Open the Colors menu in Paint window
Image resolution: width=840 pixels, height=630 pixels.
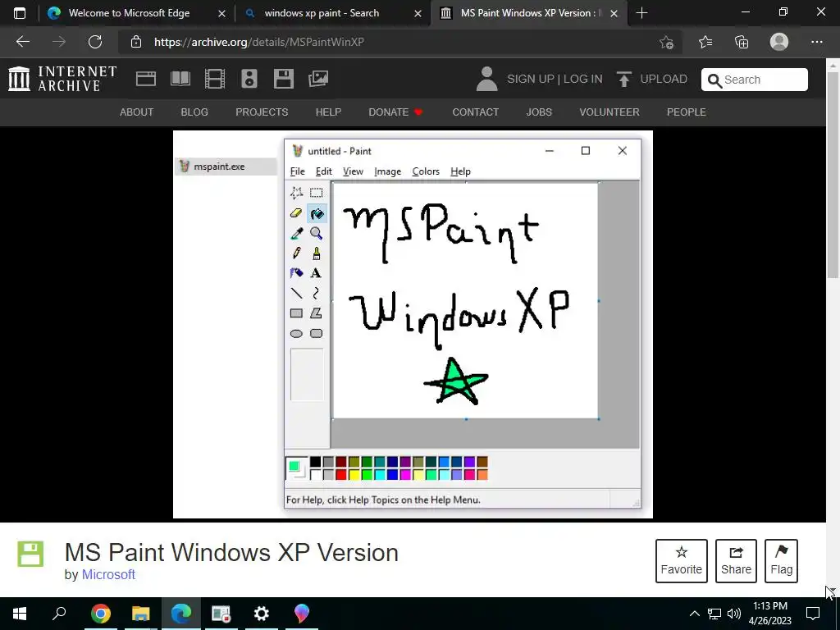(x=426, y=171)
